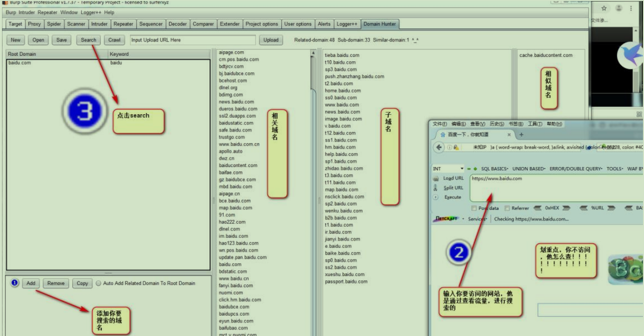Click the Search button
Screen dimensions: 644x336
[88, 40]
